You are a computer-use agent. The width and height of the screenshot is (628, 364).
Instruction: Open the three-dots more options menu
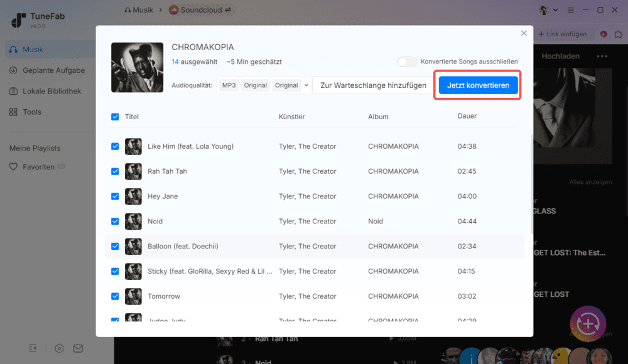pos(602,56)
